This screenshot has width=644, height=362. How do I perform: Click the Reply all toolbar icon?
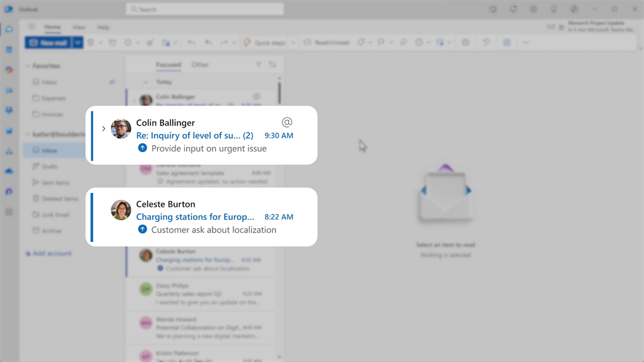[x=208, y=42]
